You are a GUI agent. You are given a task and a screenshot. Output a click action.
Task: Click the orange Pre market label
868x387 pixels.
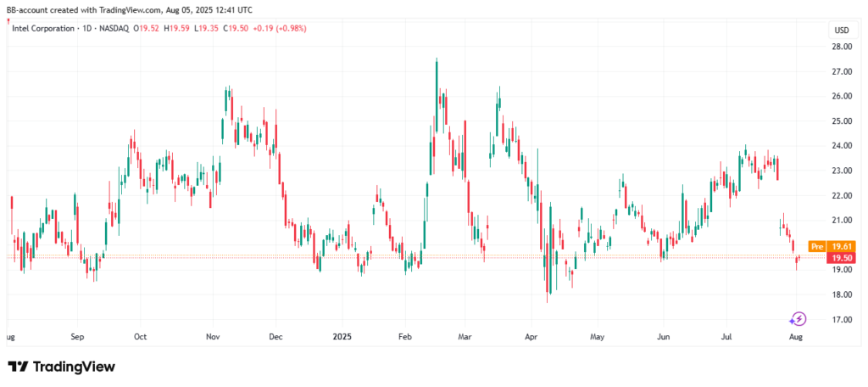816,246
